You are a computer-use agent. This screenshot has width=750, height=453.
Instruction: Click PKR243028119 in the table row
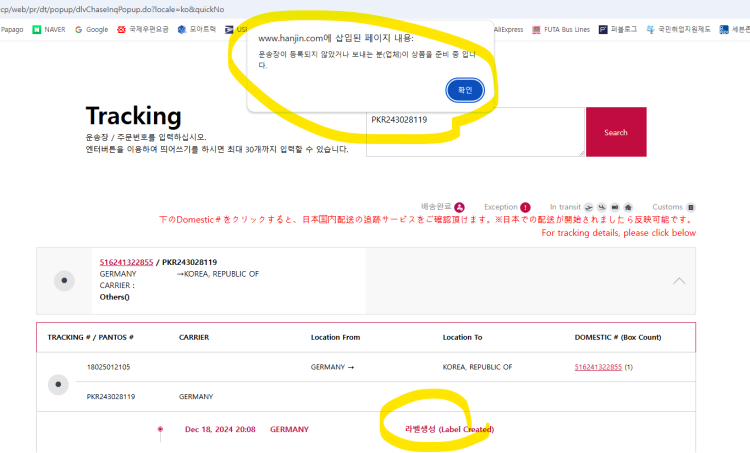click(x=111, y=397)
